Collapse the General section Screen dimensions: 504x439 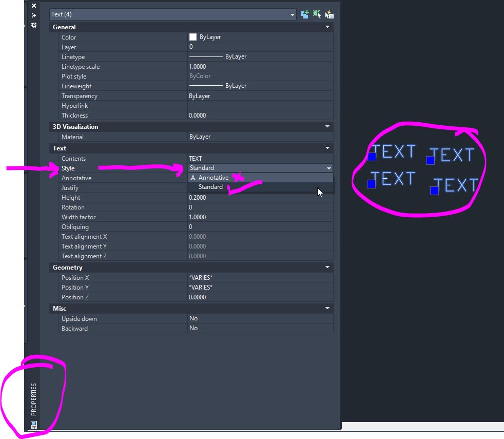point(327,27)
